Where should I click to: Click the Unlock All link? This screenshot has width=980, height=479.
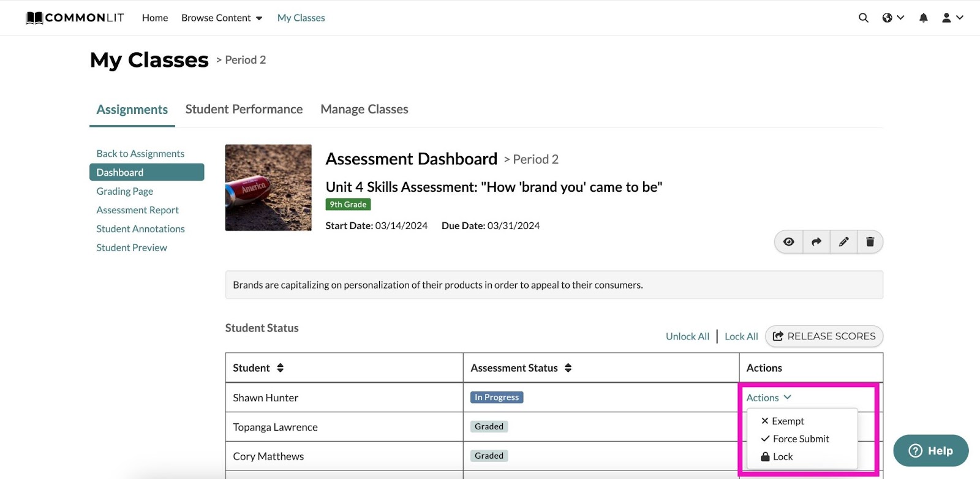[x=687, y=336]
